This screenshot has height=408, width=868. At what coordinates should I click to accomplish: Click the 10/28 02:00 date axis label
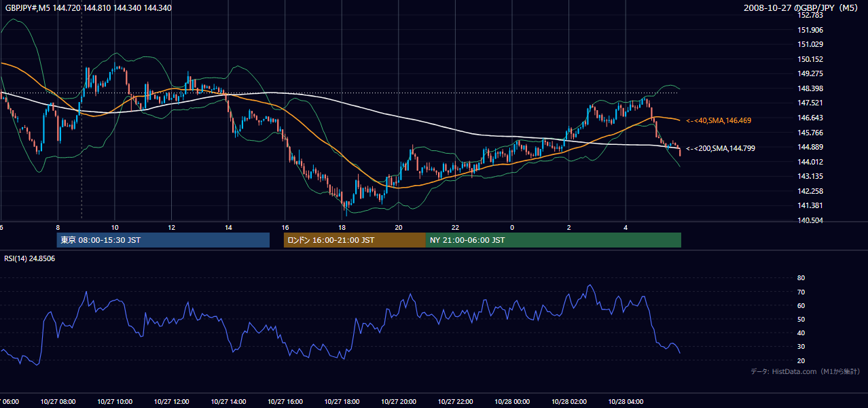pos(569,402)
